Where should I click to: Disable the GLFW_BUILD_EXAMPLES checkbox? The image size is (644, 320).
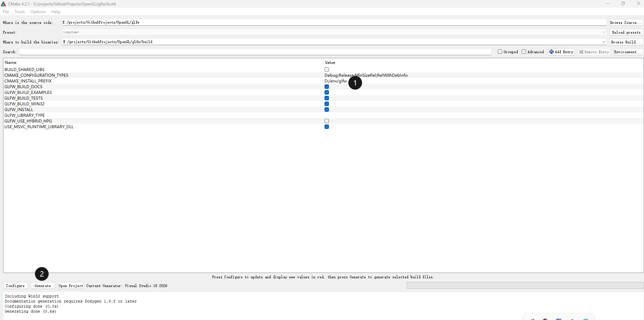click(x=327, y=93)
